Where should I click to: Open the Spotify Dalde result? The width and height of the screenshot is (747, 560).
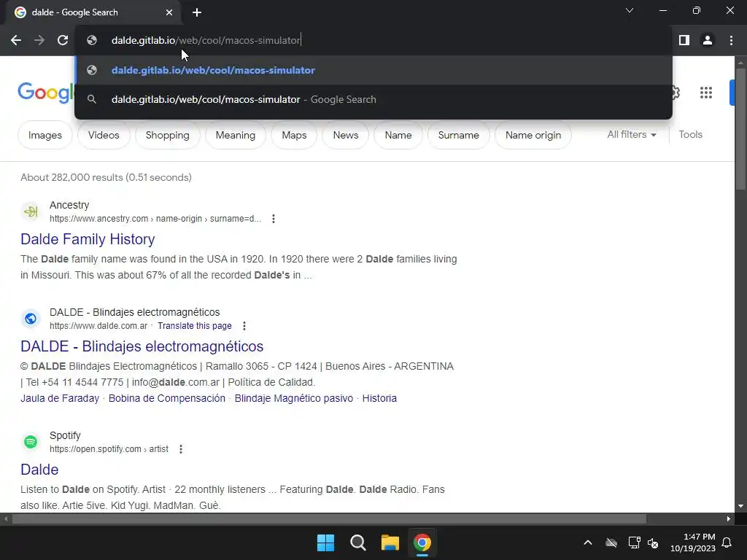pos(39,470)
